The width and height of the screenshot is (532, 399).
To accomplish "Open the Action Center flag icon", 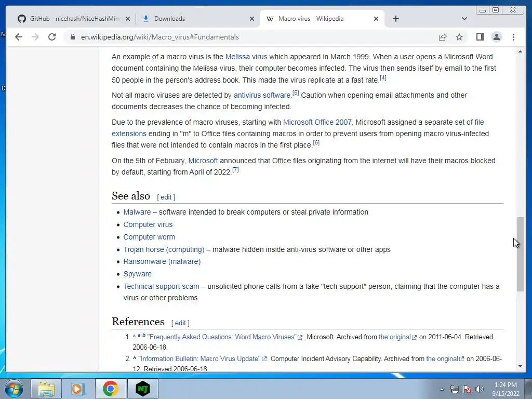I will [x=467, y=389].
